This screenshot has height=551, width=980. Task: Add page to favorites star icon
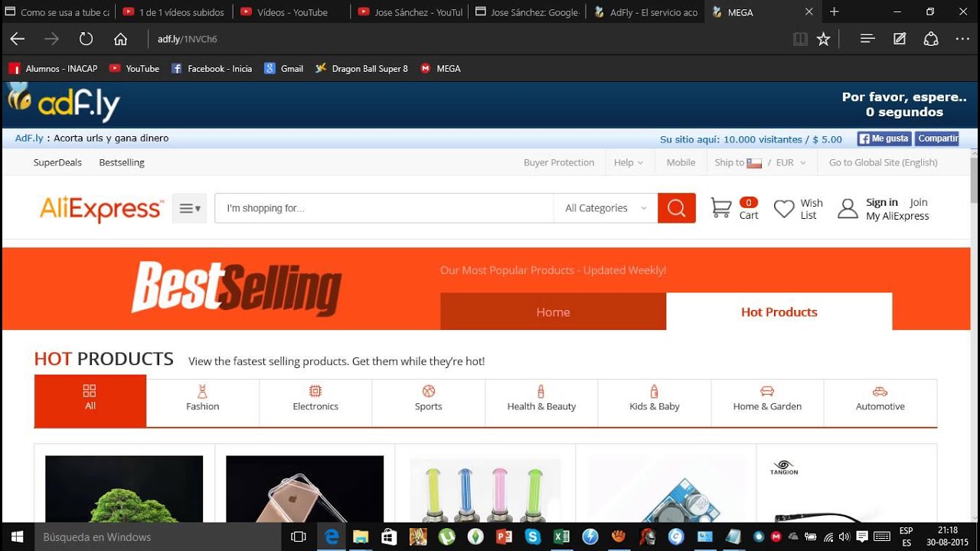pyautogui.click(x=823, y=39)
